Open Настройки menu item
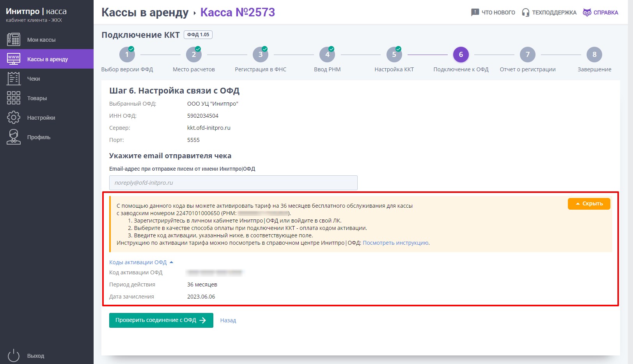633x364 pixels. 47,117
